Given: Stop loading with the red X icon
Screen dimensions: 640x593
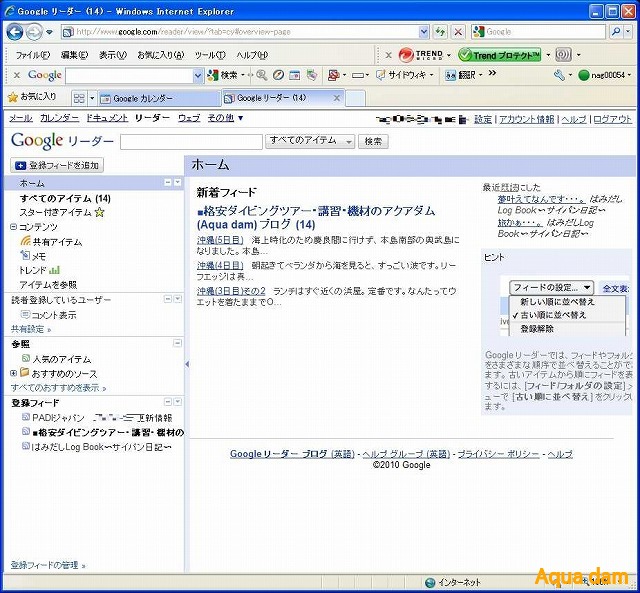Looking at the screenshot, I should tap(458, 31).
